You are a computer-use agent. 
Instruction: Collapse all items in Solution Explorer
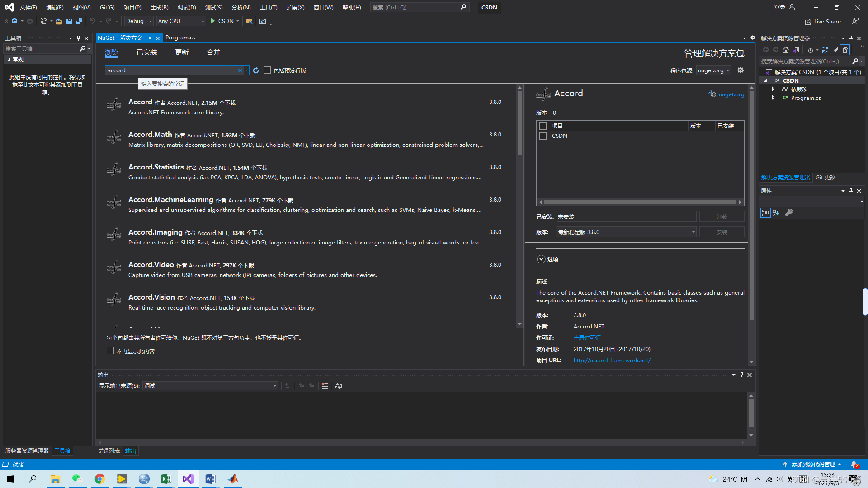point(835,50)
